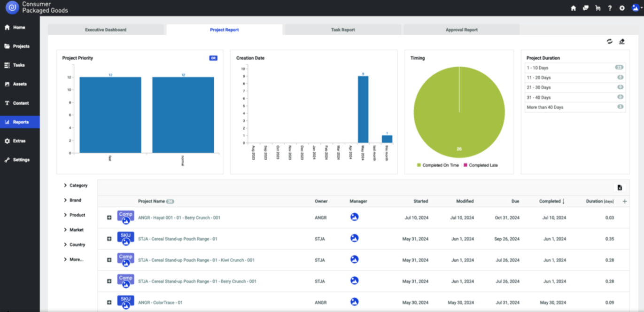This screenshot has height=312, width=644.
Task: Open the chat messages icon in top bar
Action: tap(586, 8)
